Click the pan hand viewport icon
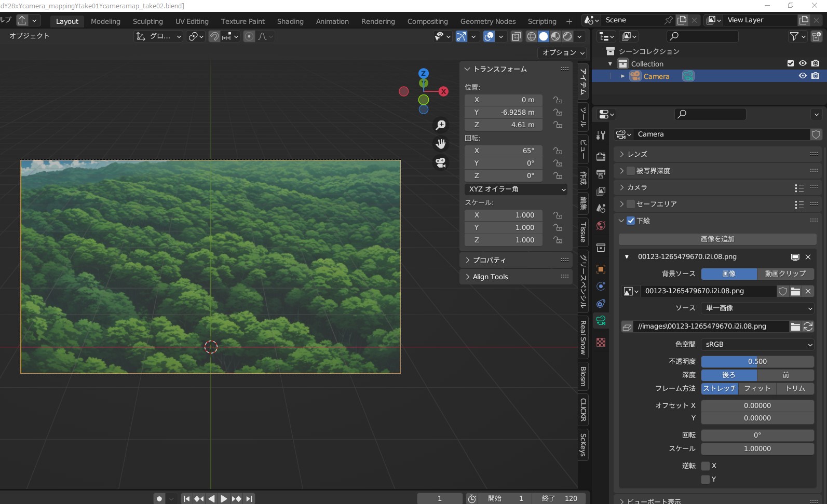The height and width of the screenshot is (504, 827). (x=441, y=144)
